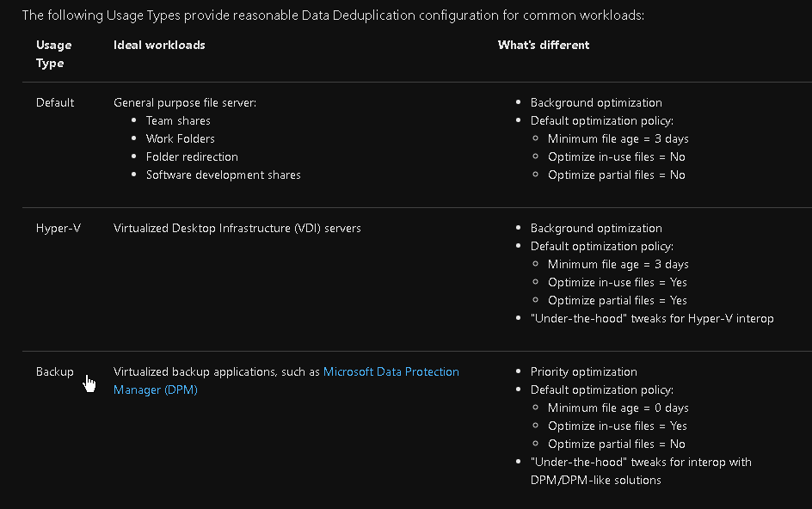
Task: Open the Microsoft Data Protection Manager (DPM) link
Action: coord(391,372)
